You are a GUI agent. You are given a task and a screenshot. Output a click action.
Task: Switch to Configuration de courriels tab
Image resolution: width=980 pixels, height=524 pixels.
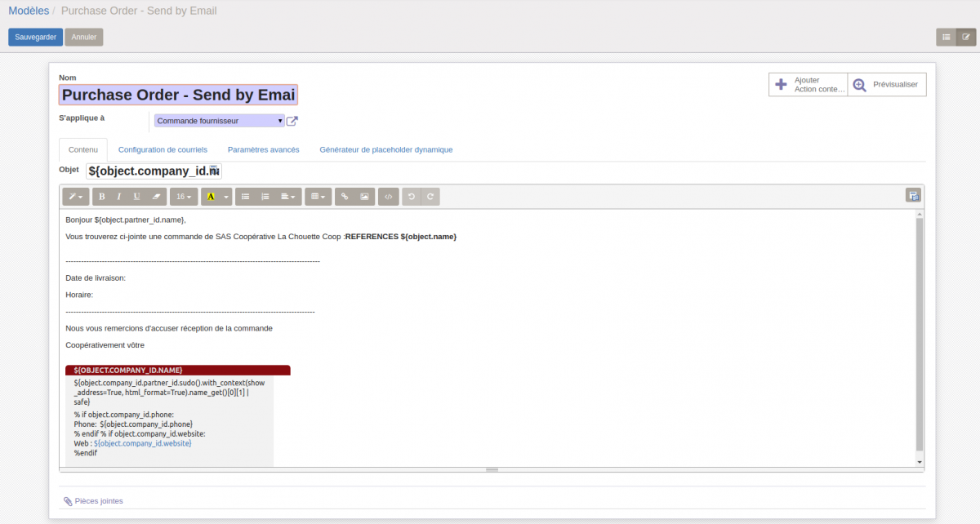pyautogui.click(x=163, y=150)
